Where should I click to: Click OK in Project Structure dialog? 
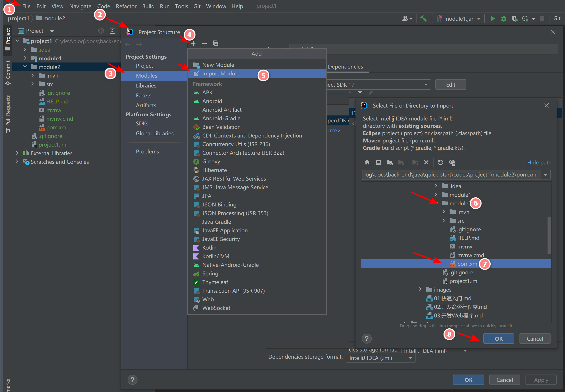[x=468, y=380]
